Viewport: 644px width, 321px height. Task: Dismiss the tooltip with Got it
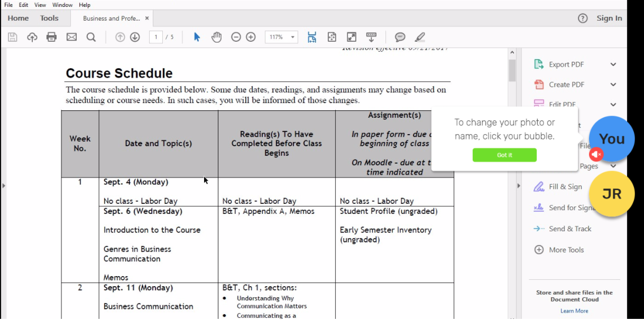pos(504,155)
